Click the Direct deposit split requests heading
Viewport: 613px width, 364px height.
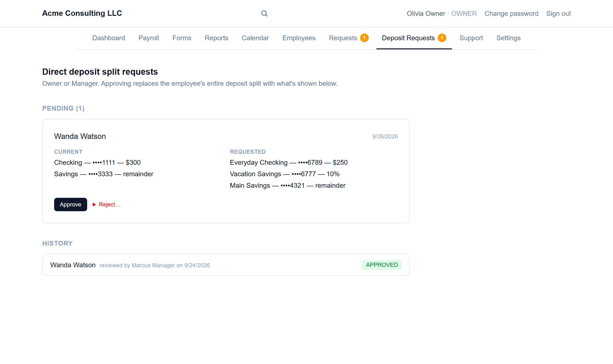pos(100,72)
